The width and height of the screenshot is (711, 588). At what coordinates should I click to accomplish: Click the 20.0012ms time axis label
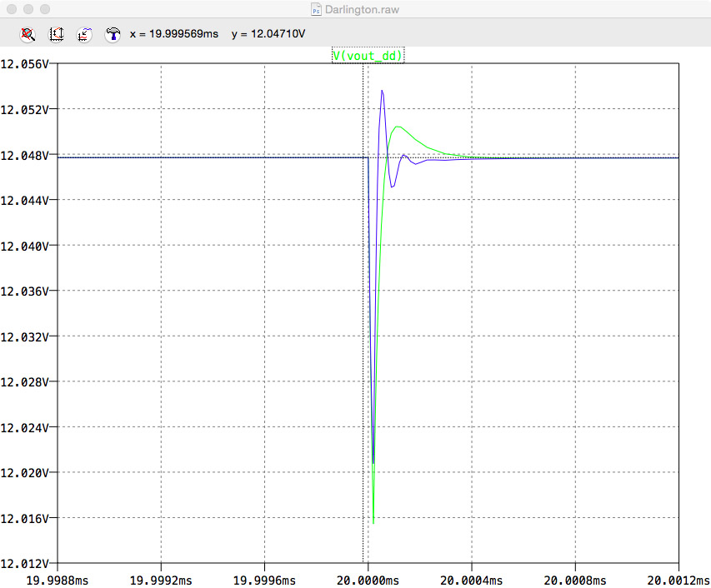click(678, 581)
